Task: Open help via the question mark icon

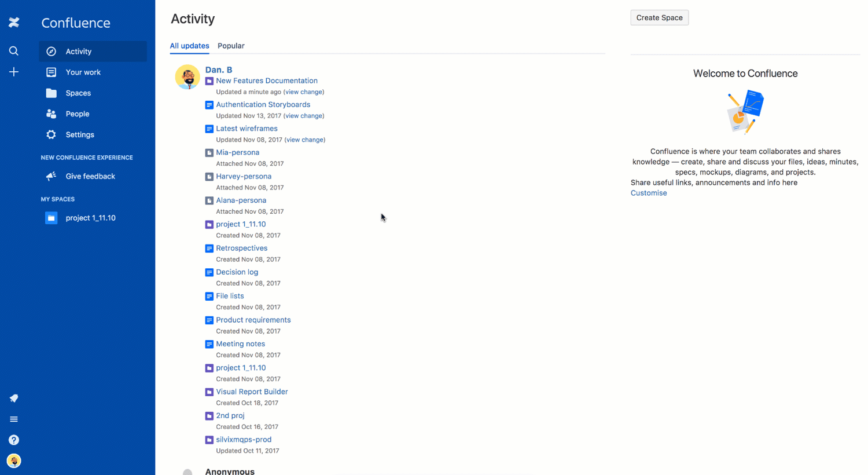Action: [x=14, y=440]
